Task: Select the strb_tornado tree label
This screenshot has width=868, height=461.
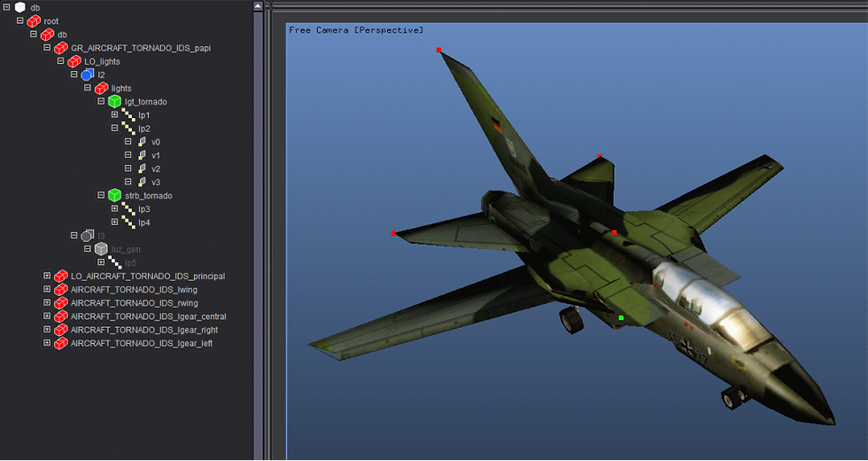Action: tap(149, 196)
